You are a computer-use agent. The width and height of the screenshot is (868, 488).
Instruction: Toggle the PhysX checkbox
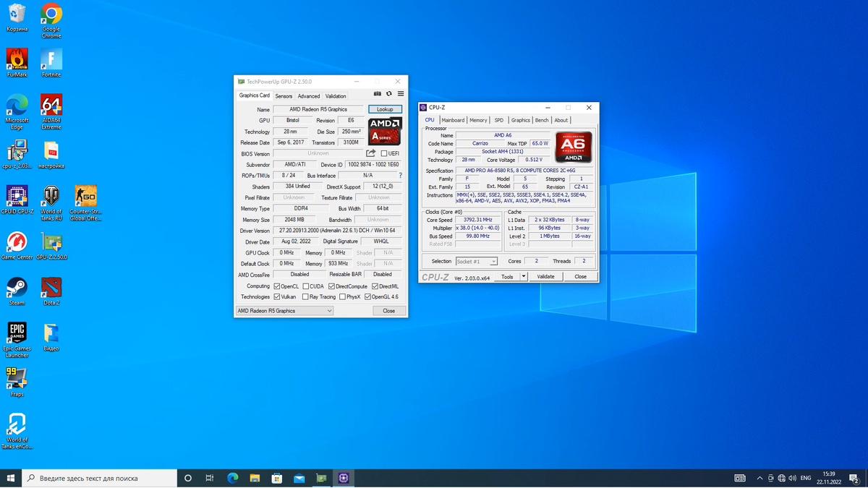pos(341,296)
